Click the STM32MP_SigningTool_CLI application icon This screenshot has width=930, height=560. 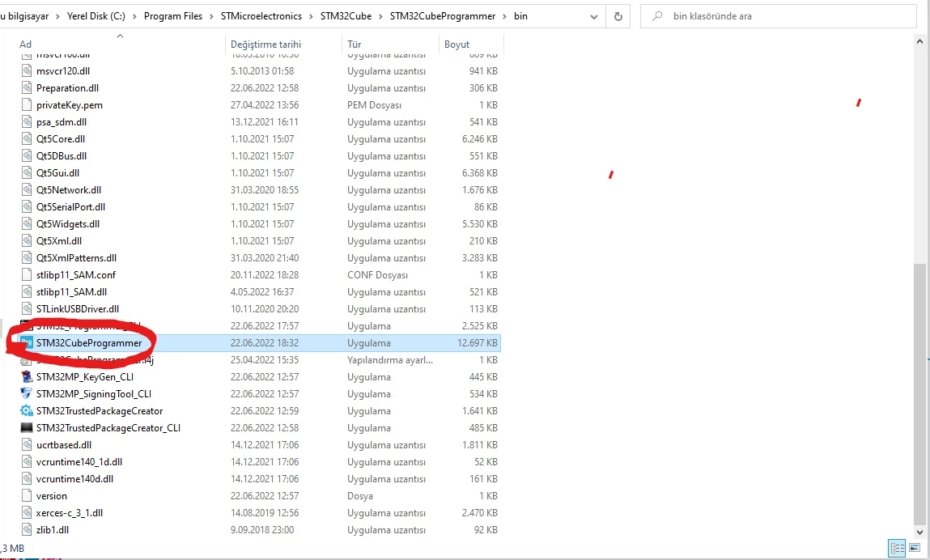26,394
